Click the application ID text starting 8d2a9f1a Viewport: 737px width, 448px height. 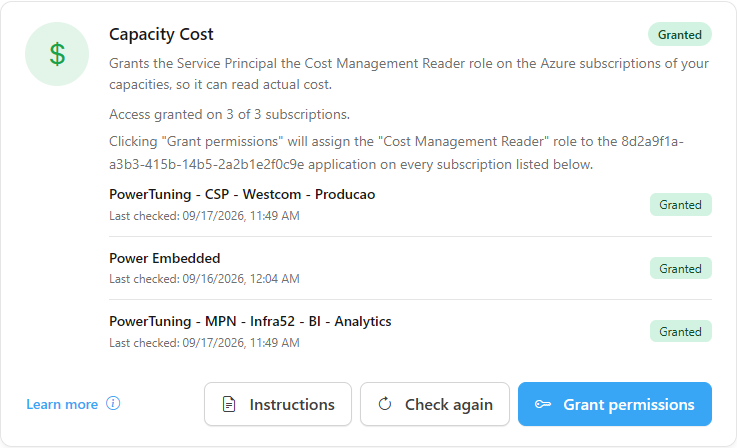click(396, 153)
